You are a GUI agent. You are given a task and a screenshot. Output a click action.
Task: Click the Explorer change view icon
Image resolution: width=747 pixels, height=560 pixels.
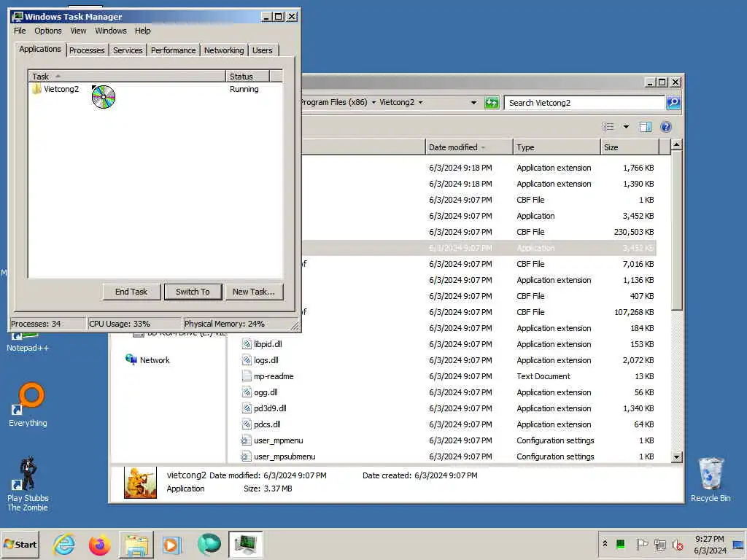(608, 127)
